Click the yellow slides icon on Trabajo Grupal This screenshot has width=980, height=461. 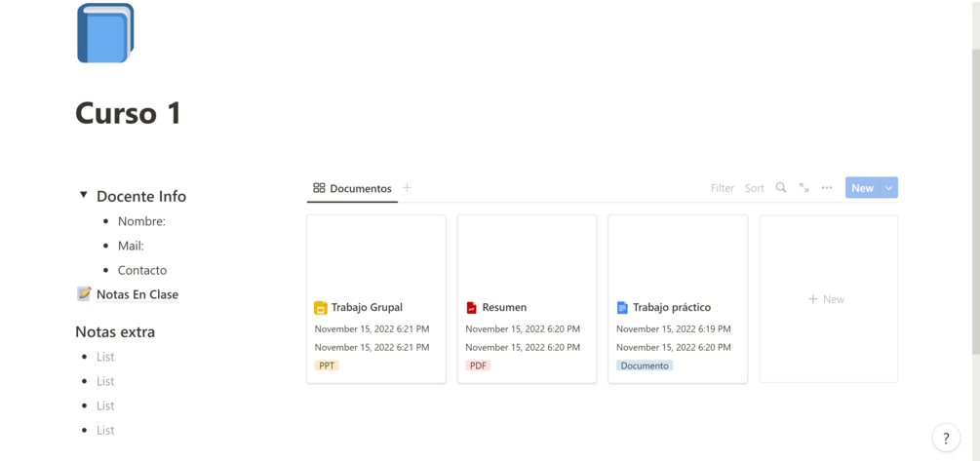(321, 308)
